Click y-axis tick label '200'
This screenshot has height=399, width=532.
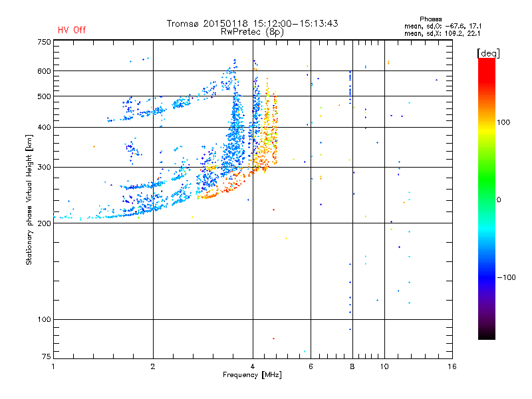44,223
